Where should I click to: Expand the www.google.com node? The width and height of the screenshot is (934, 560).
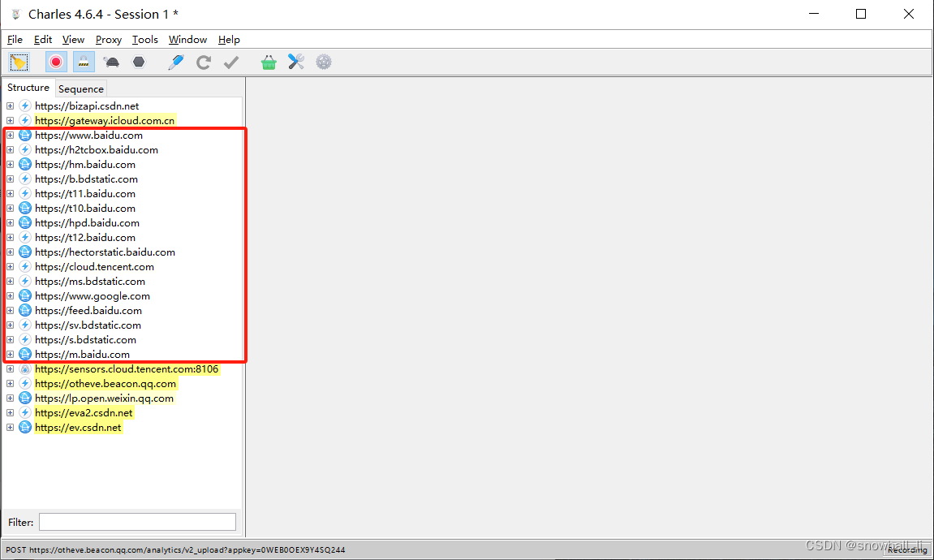click(10, 295)
